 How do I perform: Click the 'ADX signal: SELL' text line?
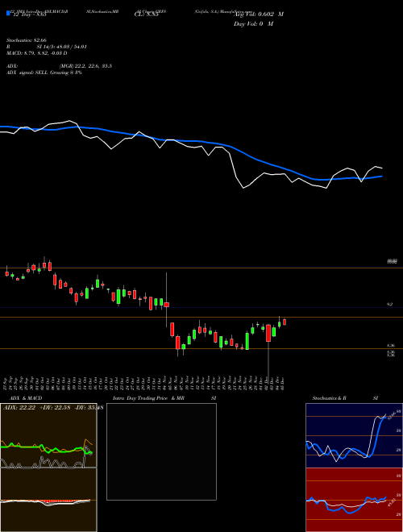[44, 73]
